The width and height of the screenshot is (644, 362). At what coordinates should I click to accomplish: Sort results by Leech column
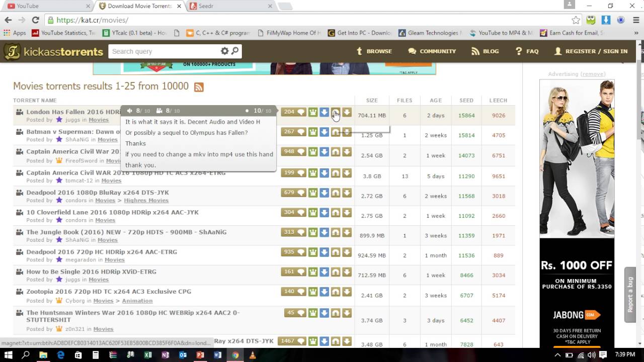pos(498,101)
